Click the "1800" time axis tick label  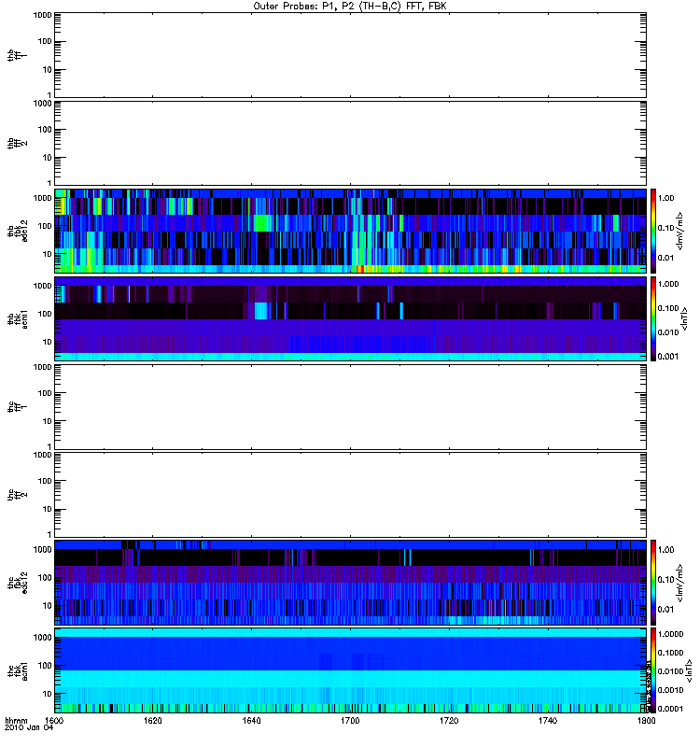646,720
